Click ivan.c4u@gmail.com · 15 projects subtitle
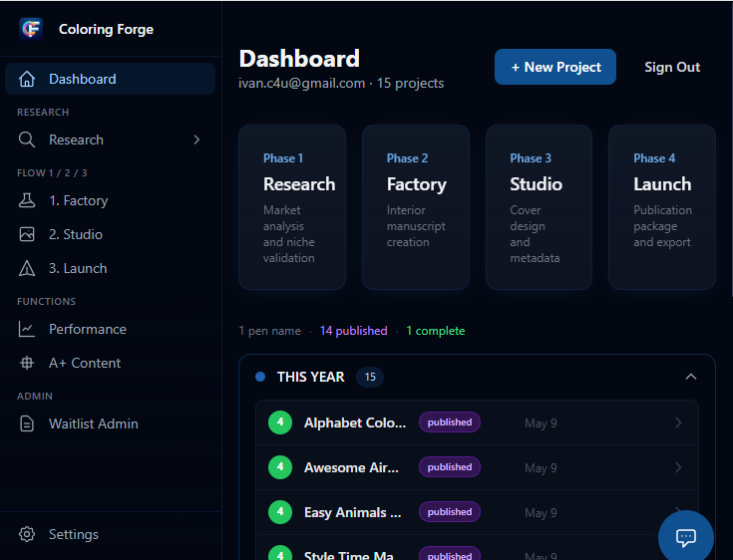The width and height of the screenshot is (733, 560). tap(341, 83)
